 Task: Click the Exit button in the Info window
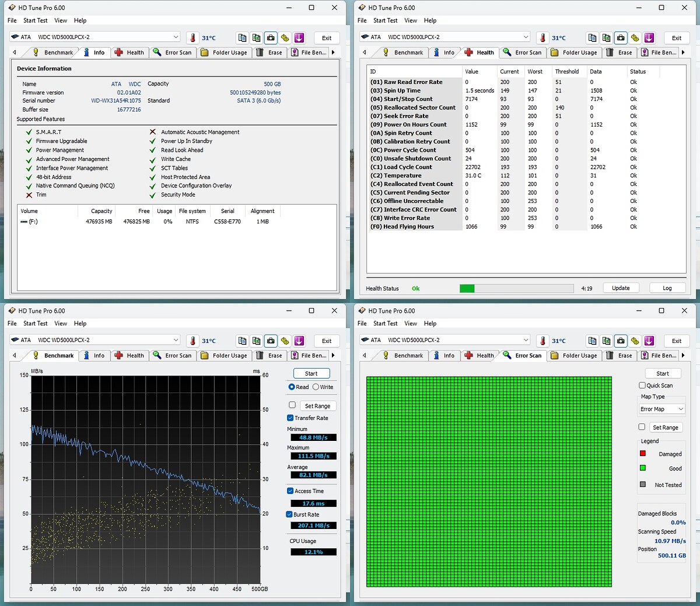click(x=327, y=38)
